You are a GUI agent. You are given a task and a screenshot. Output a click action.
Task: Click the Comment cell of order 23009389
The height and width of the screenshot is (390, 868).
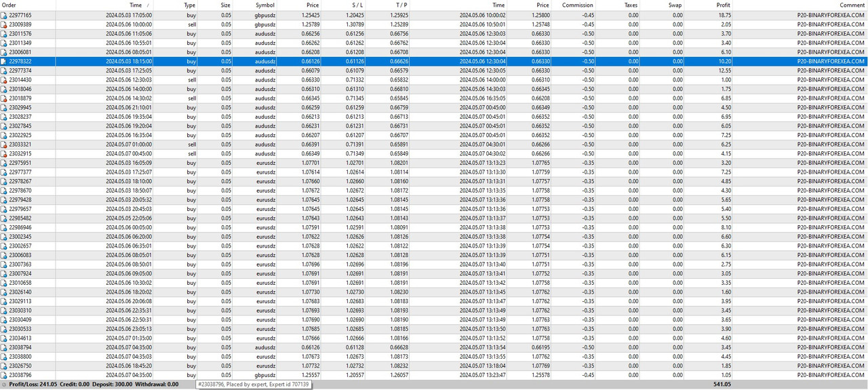pos(831,24)
